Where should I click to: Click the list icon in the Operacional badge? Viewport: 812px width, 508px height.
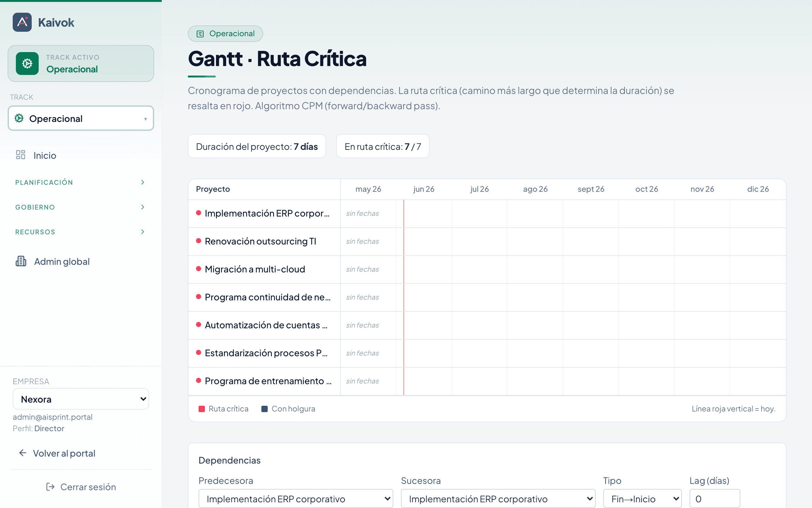200,34
